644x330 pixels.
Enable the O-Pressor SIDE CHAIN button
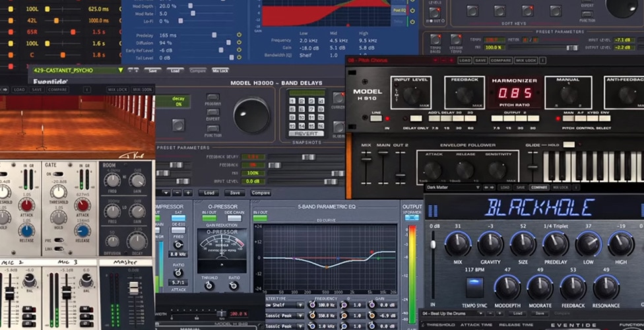234,218
